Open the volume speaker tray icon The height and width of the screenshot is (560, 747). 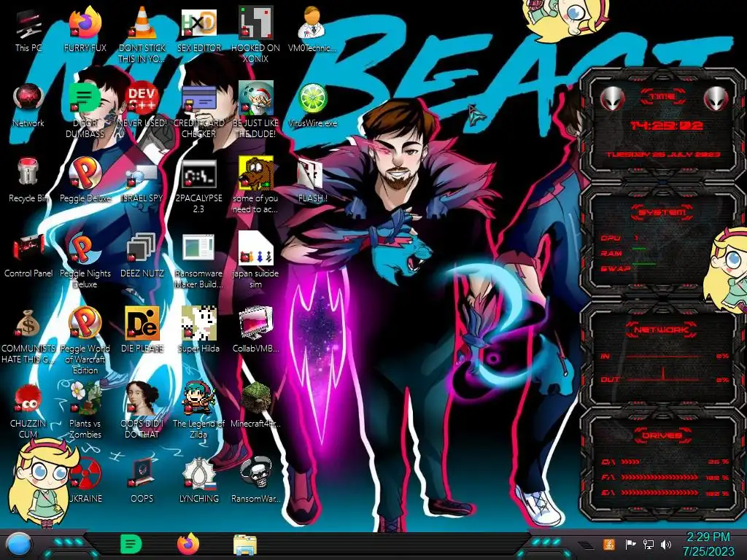point(666,544)
